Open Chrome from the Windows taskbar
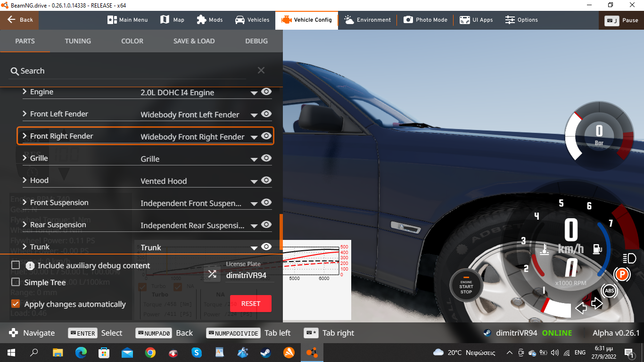 pyautogui.click(x=150, y=352)
